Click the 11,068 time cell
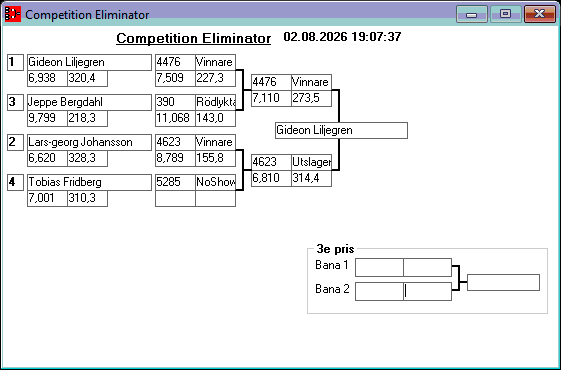561x370 pixels. (175, 118)
